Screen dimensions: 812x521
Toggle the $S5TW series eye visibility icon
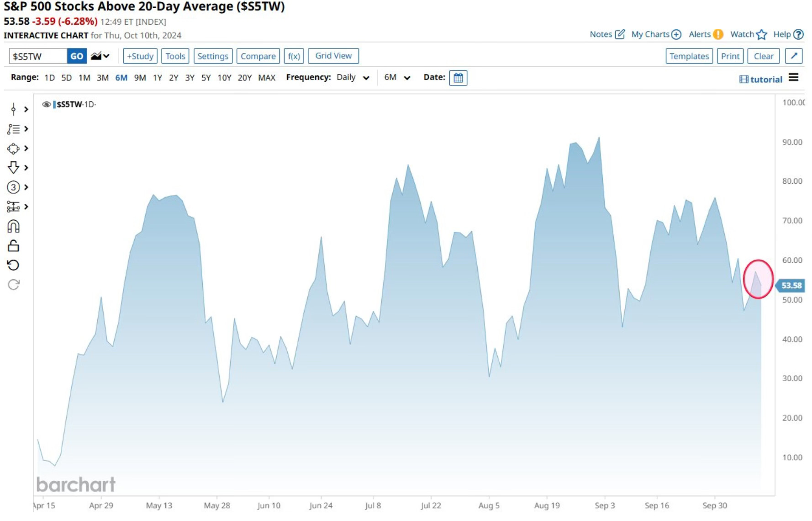[x=46, y=105]
